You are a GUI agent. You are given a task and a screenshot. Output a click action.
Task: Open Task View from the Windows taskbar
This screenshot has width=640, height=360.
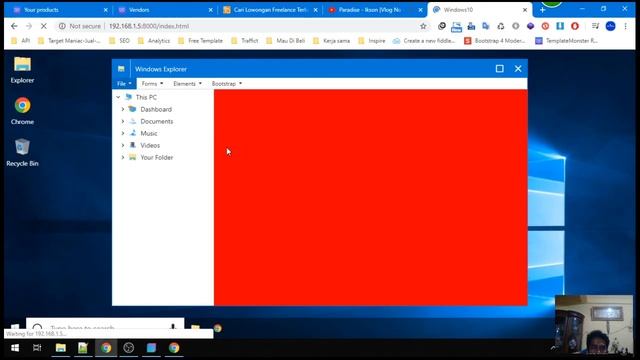(x=37, y=348)
